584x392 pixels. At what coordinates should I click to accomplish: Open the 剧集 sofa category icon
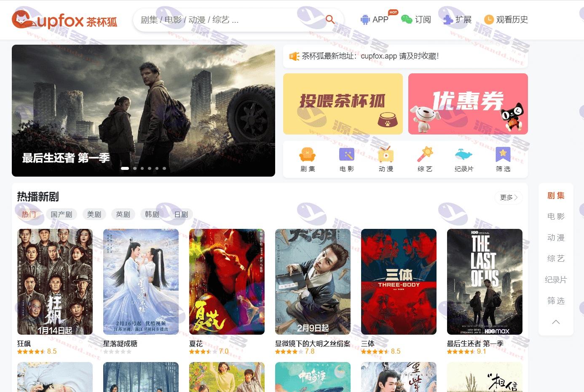[x=308, y=155]
